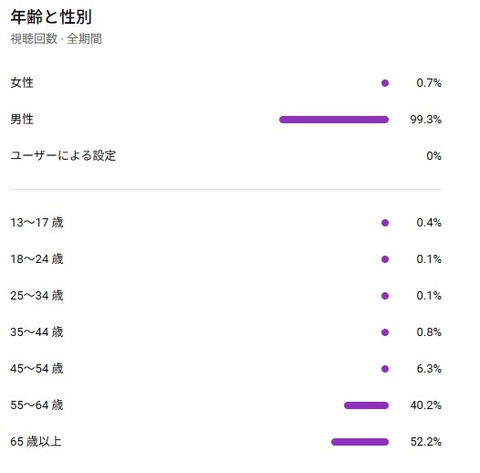Click the ユーザーによる設定 label

pos(63,156)
